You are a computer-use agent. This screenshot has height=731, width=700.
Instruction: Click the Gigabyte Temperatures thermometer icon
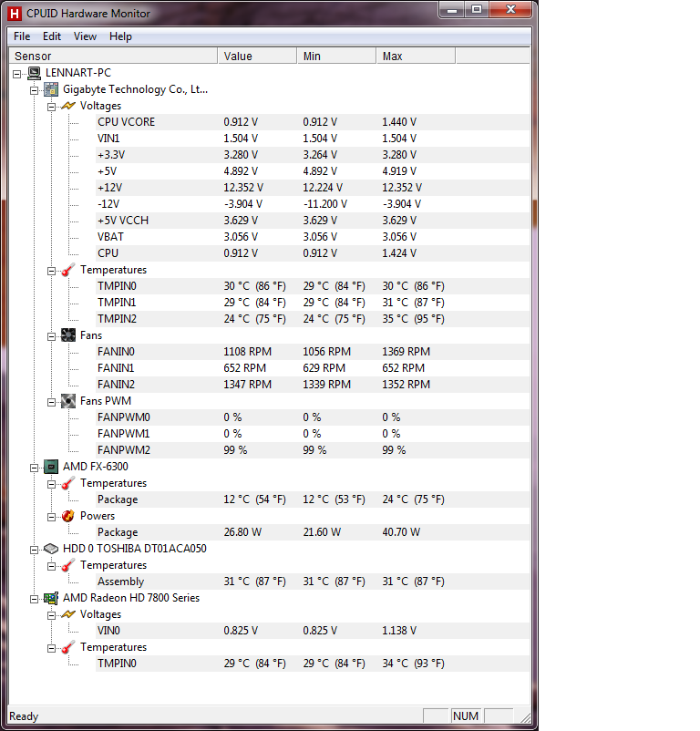point(68,270)
